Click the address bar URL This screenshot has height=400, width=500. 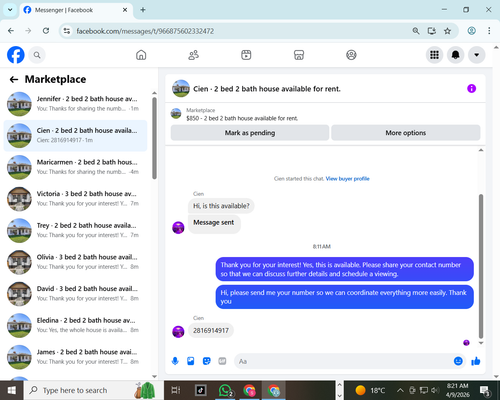click(x=145, y=31)
